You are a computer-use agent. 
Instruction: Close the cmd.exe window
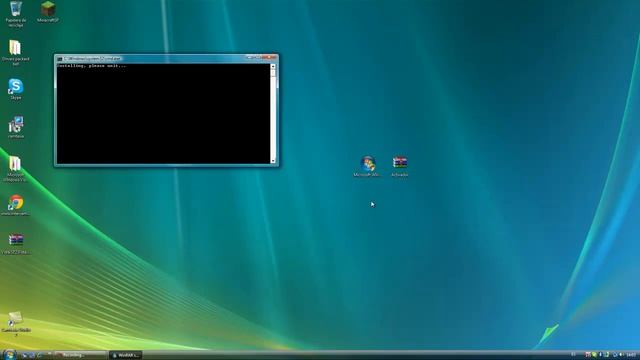[x=269, y=57]
